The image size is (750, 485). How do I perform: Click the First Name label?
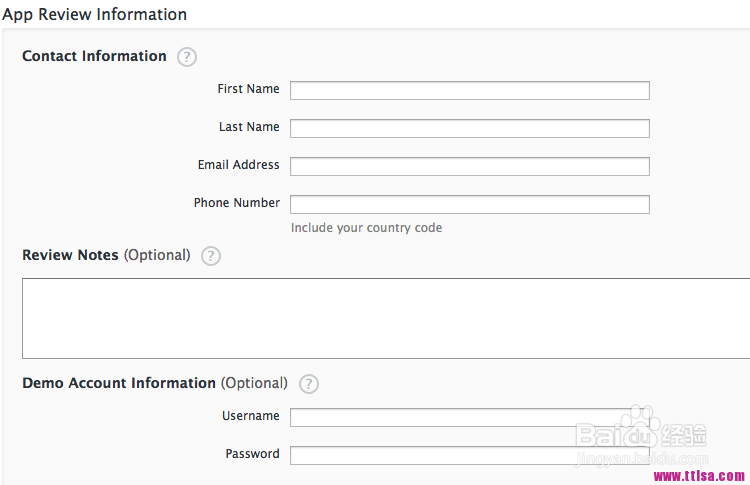pos(248,89)
